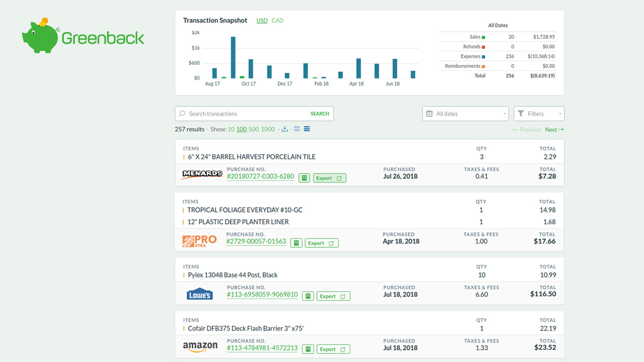The image size is (644, 362).
Task: Switch to the CAD currency tab
Action: click(x=277, y=20)
